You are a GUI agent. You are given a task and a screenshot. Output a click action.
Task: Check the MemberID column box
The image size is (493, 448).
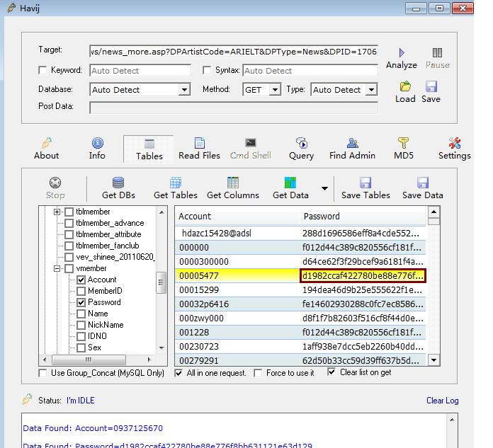[x=81, y=291]
